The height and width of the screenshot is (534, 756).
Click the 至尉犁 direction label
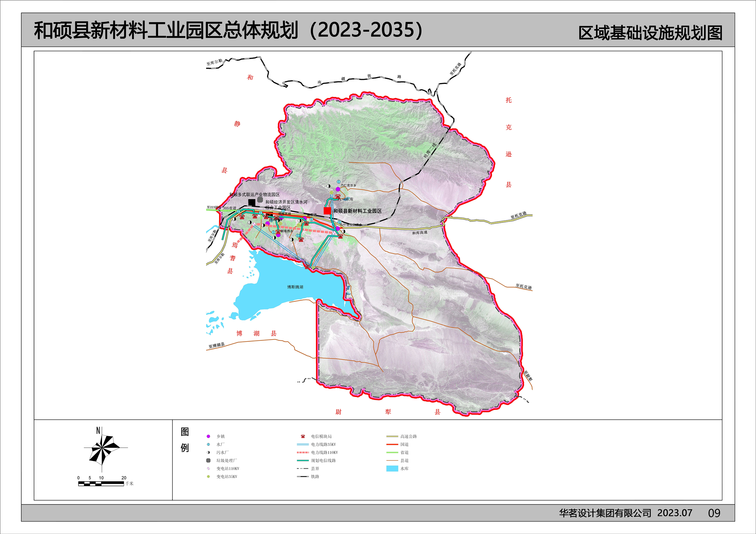528,376
